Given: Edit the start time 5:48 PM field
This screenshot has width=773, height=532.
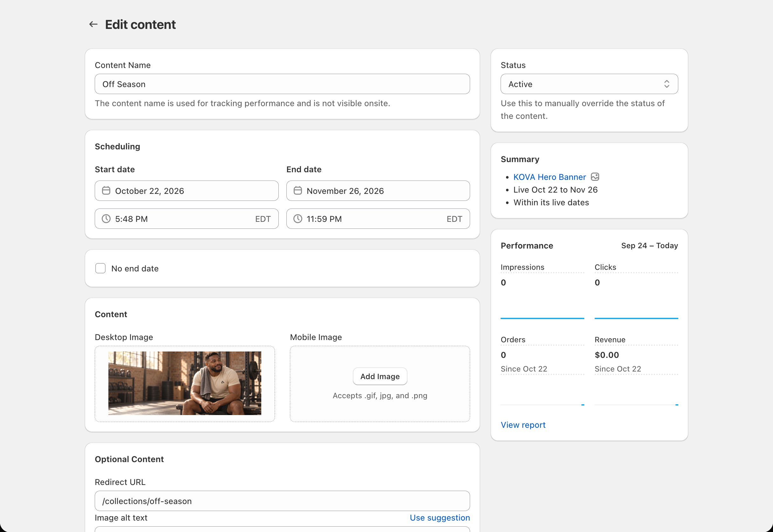Looking at the screenshot, I should click(187, 219).
